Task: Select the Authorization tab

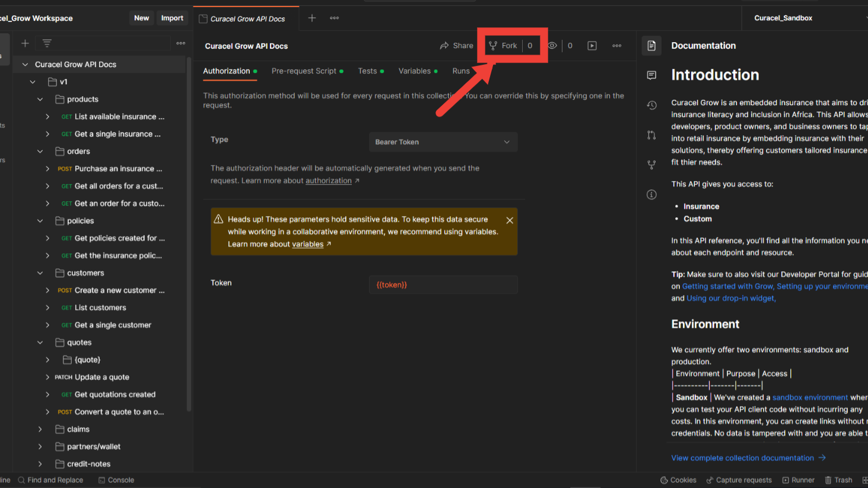Action: click(x=230, y=71)
